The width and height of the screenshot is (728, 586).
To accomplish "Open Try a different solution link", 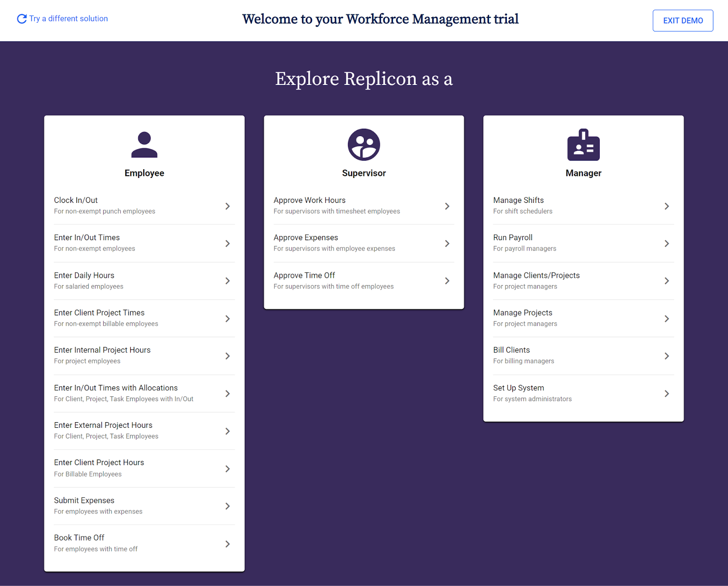I will coord(69,19).
